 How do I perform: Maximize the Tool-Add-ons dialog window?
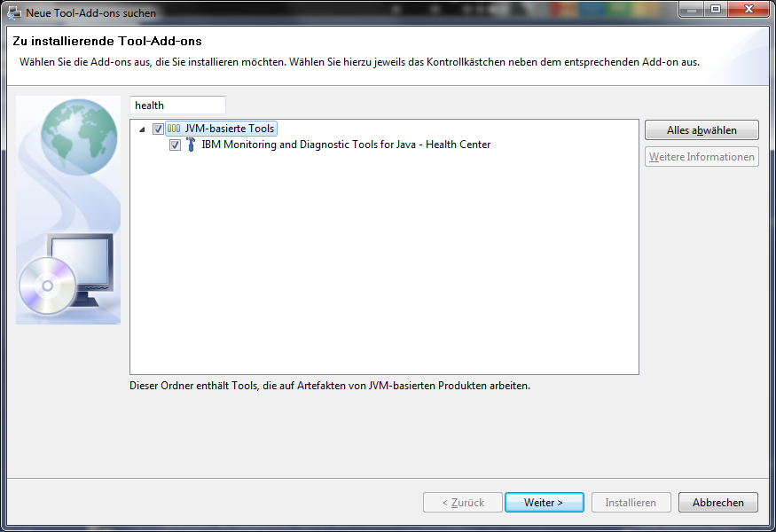coord(715,9)
